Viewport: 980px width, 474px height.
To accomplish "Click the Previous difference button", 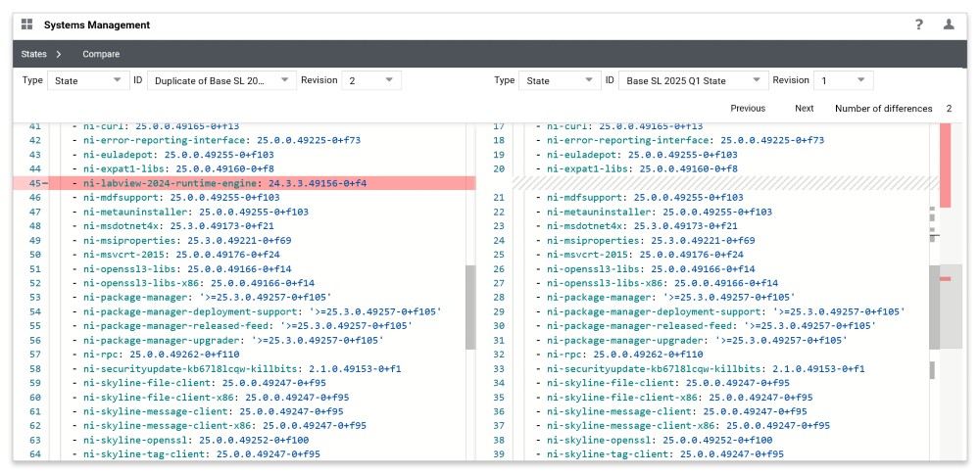I will click(748, 109).
